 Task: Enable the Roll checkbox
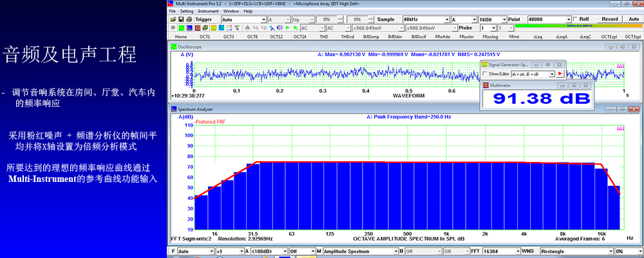(x=575, y=19)
